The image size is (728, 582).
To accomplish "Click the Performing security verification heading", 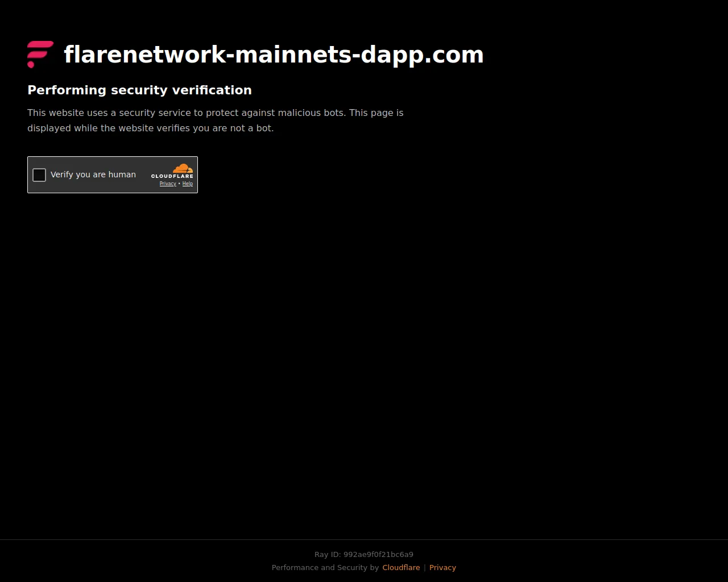I will (x=139, y=90).
